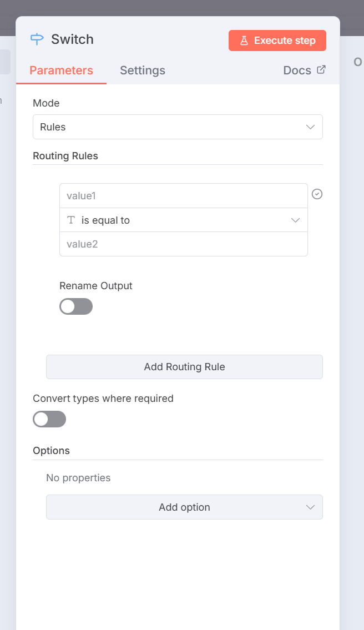Expand the Add option dropdown
Screen dimensions: 364x630
pyautogui.click(x=184, y=507)
